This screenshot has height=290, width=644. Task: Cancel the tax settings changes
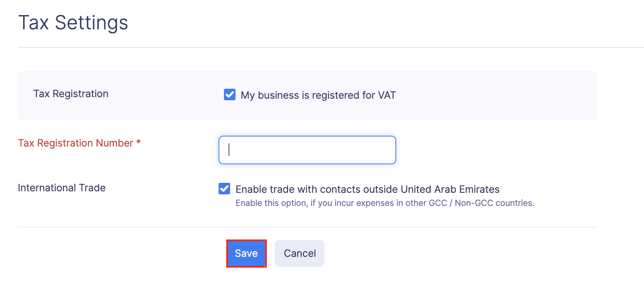[x=300, y=253]
